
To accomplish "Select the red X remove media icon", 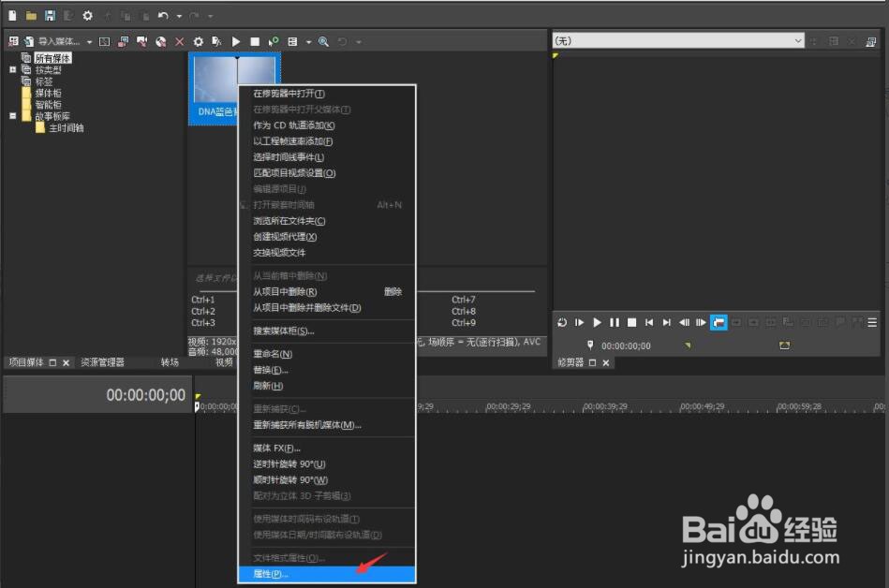I will (x=179, y=41).
